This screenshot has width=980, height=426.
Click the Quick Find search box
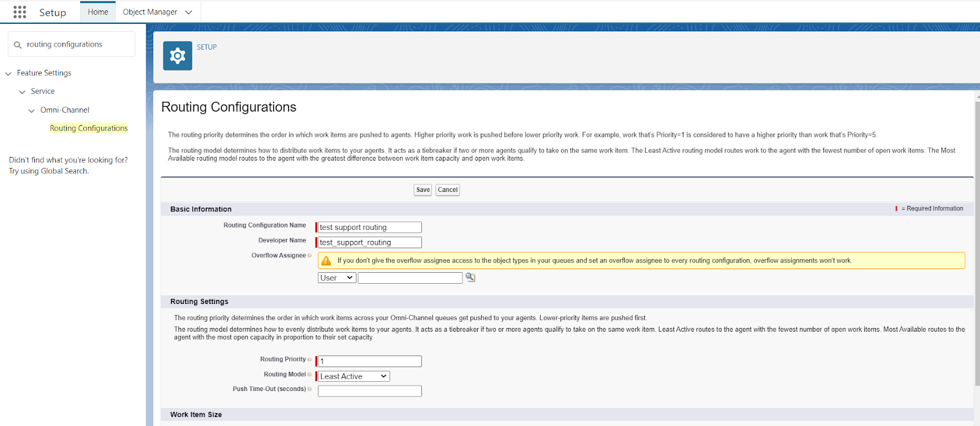pyautogui.click(x=72, y=44)
